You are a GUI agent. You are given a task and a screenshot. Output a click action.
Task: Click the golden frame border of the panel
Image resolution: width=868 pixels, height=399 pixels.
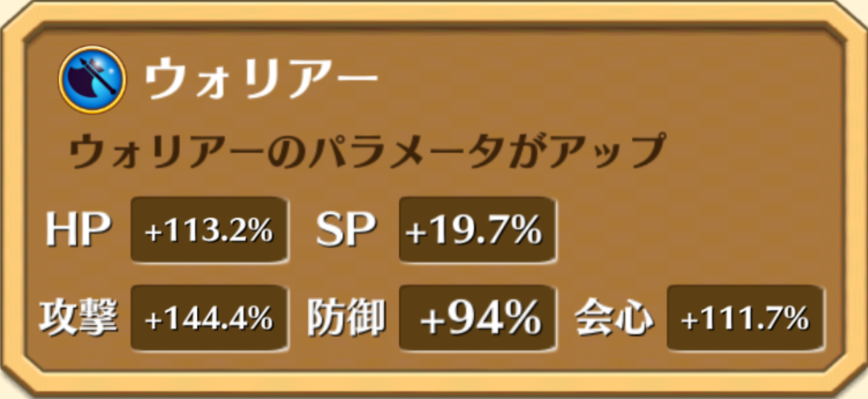434,13
